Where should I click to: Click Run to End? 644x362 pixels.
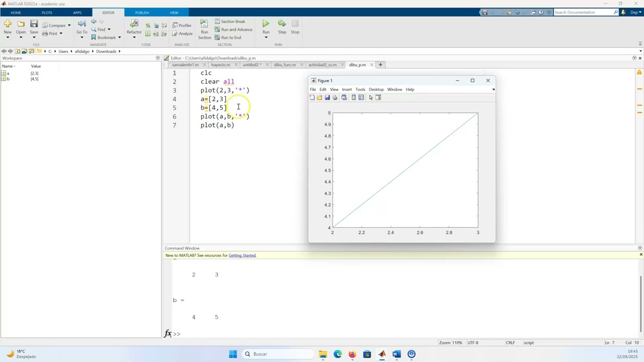pyautogui.click(x=228, y=37)
